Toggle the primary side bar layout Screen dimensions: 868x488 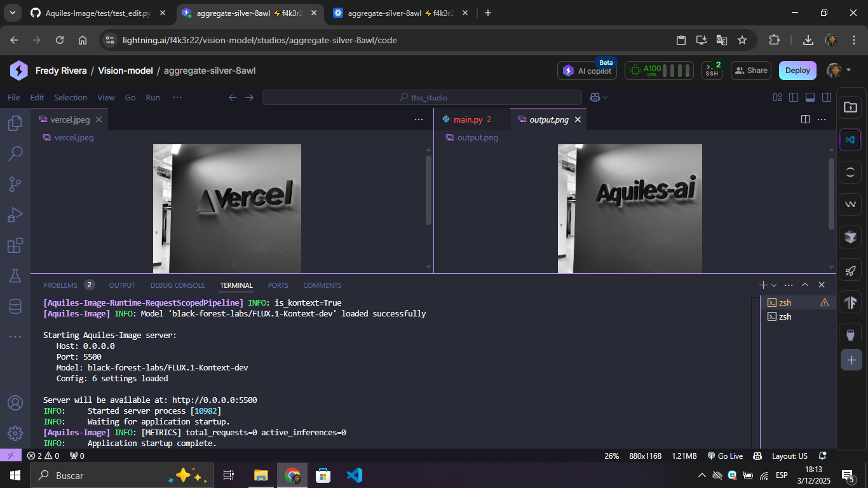coord(794,97)
